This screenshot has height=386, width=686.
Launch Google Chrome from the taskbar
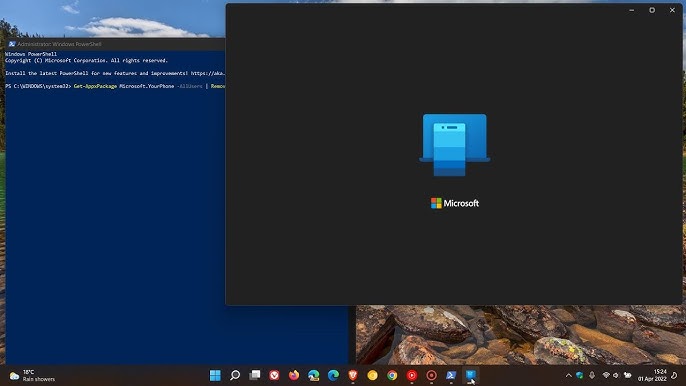point(392,375)
